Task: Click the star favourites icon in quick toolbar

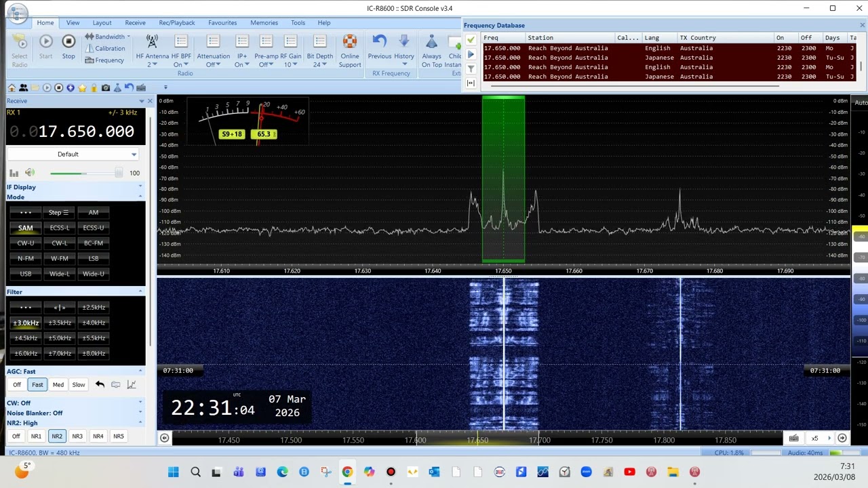Action: [x=82, y=87]
